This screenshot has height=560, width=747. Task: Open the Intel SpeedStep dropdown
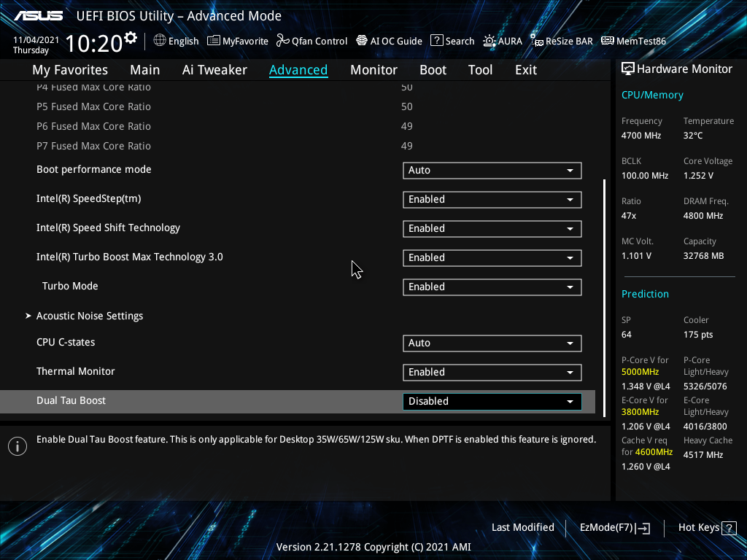click(x=492, y=200)
